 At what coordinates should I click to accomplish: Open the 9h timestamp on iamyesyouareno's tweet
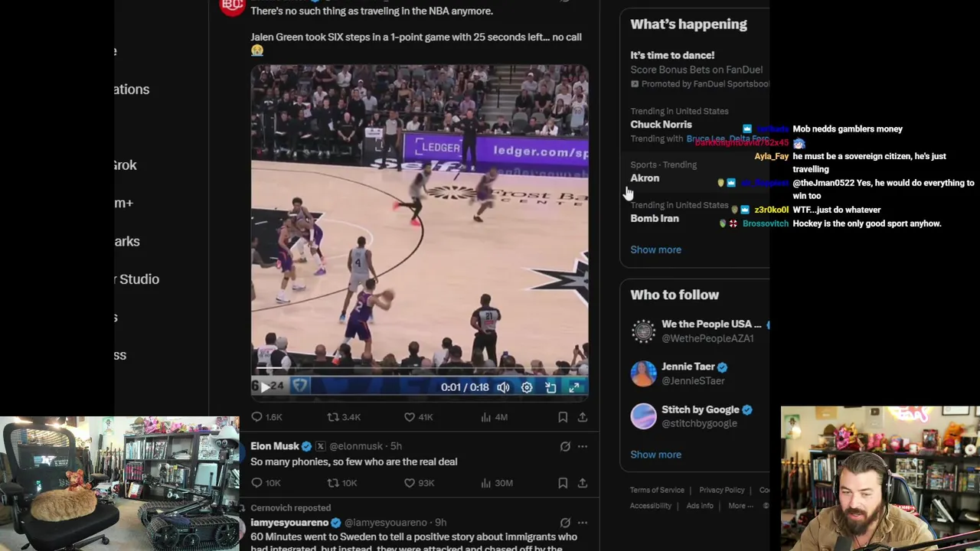click(x=440, y=523)
